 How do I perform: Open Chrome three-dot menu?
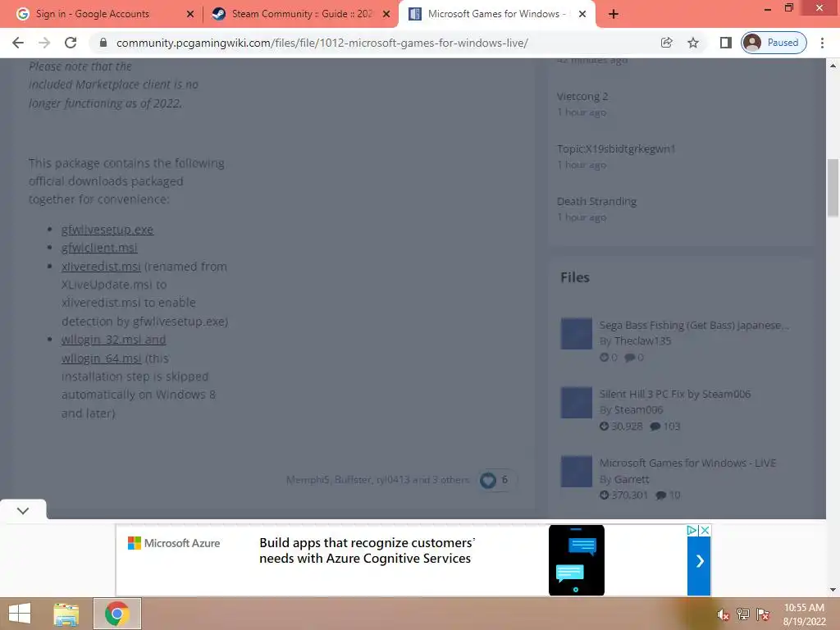[822, 43]
